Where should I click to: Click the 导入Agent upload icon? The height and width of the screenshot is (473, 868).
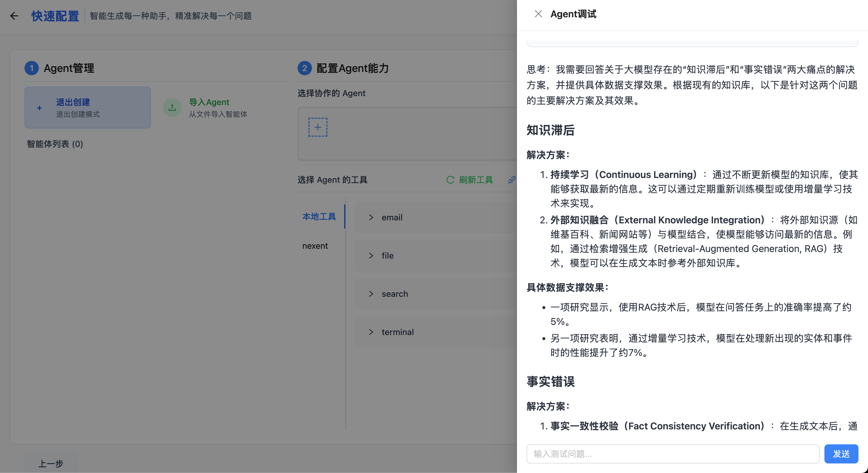172,107
